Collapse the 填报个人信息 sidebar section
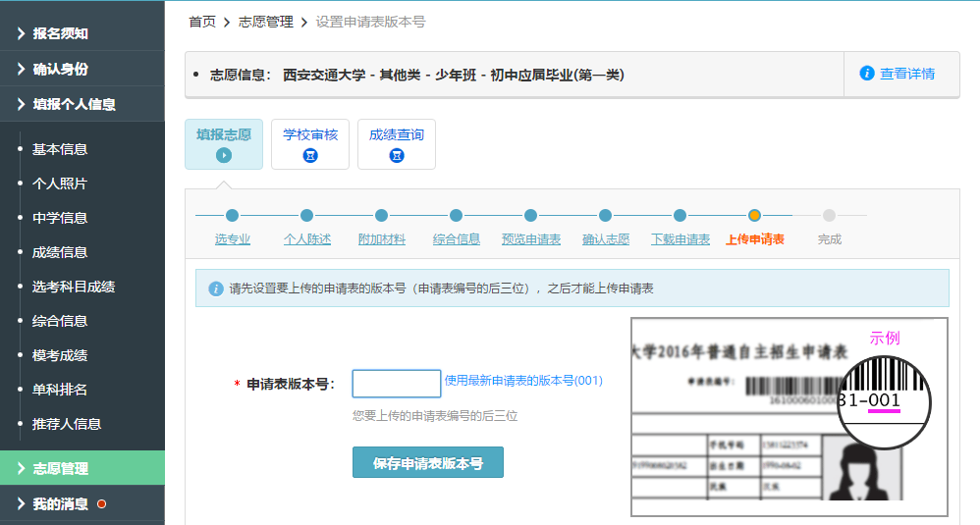 click(82, 104)
